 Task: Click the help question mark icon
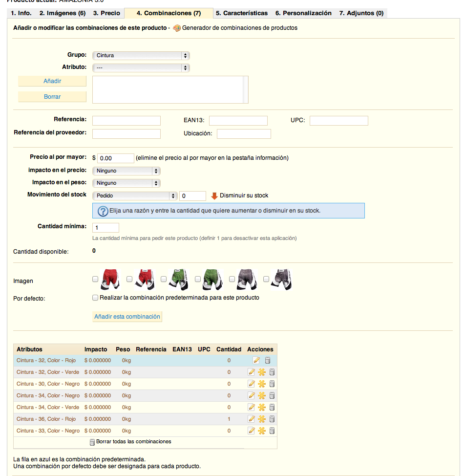[103, 211]
